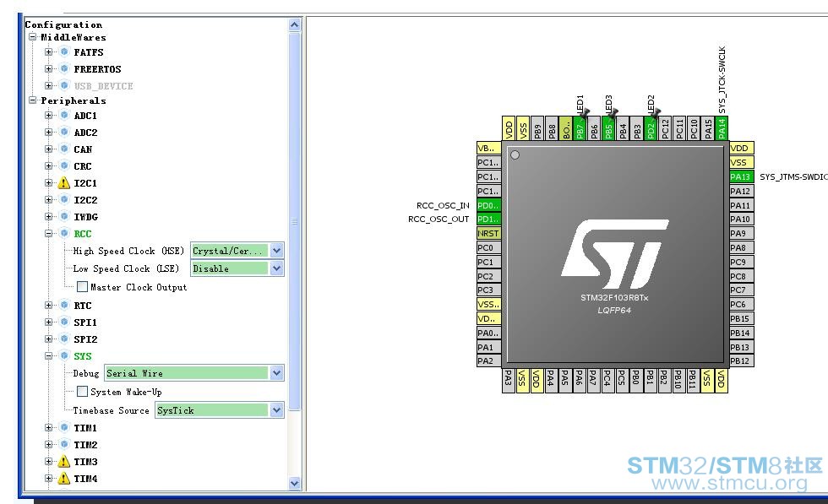This screenshot has height=504, width=828.
Task: Click the TIM1 peripheral icon
Action: tap(64, 427)
